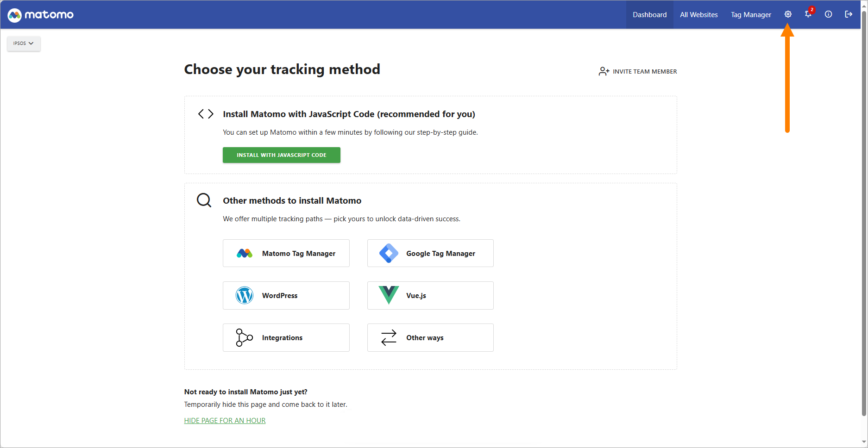This screenshot has width=868, height=448.
Task: Click the Vue.js logo icon
Action: point(389,295)
